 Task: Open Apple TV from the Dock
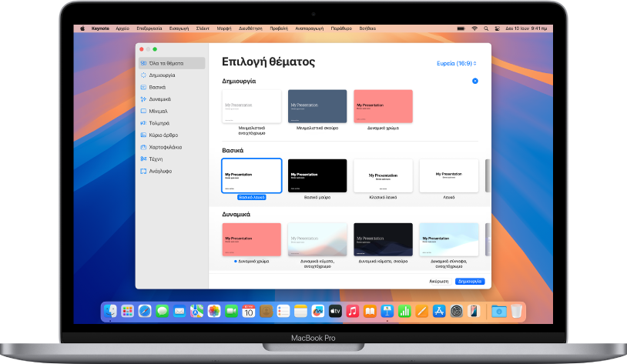(x=335, y=311)
